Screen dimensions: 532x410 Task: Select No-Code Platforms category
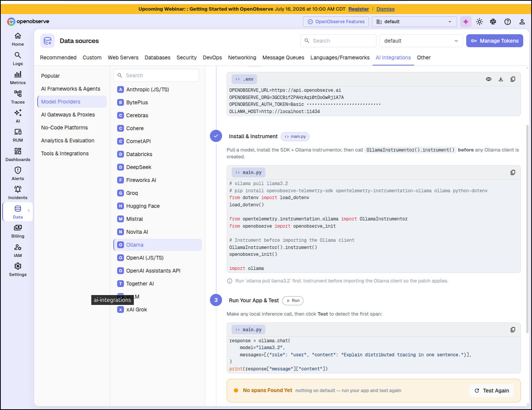(x=72, y=128)
